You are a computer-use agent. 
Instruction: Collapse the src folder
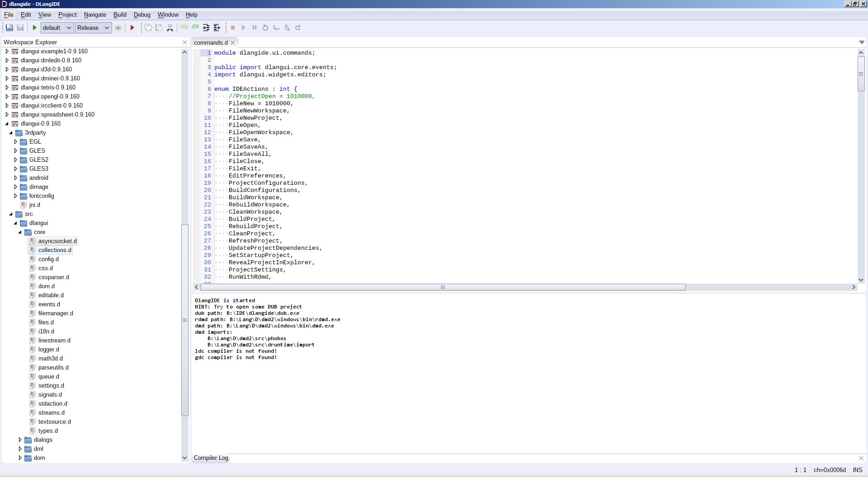tap(11, 214)
